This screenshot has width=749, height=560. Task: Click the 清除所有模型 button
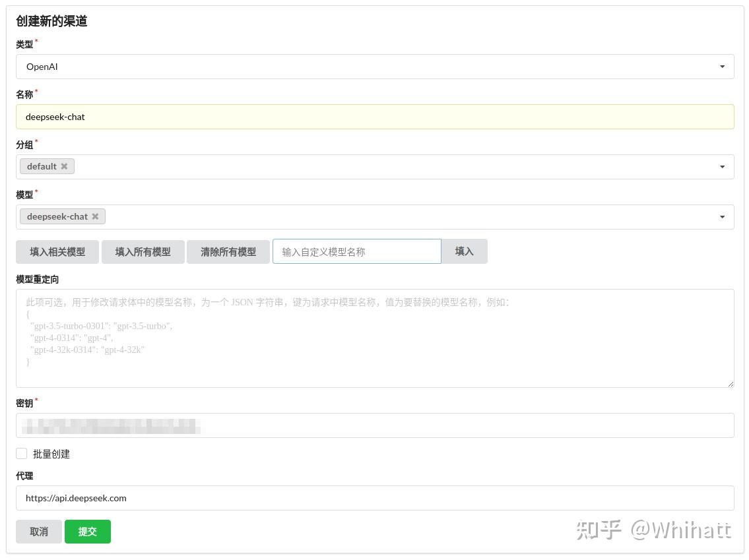pos(228,251)
